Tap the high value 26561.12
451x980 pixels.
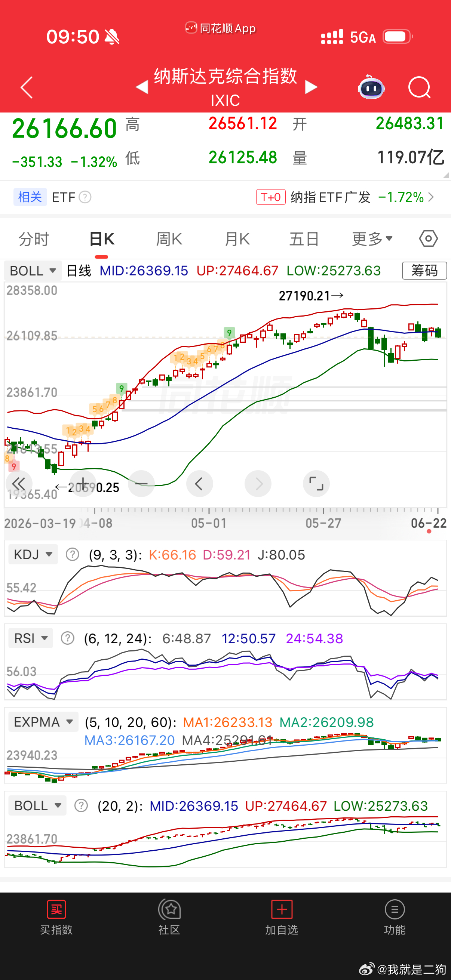(243, 124)
